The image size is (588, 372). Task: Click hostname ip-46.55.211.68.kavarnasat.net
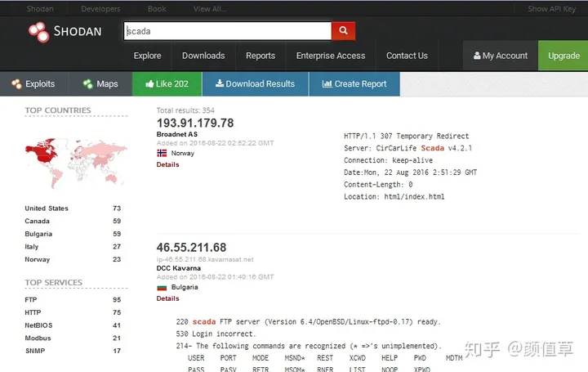(x=205, y=259)
